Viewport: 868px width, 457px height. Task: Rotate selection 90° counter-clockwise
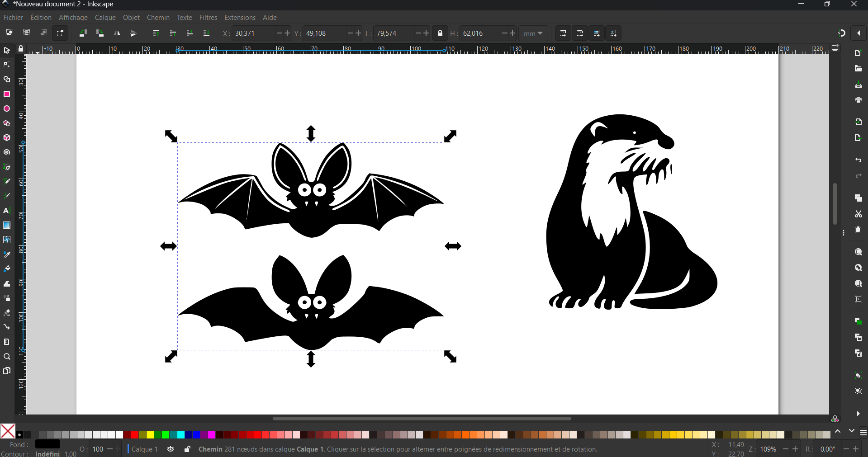[x=83, y=33]
